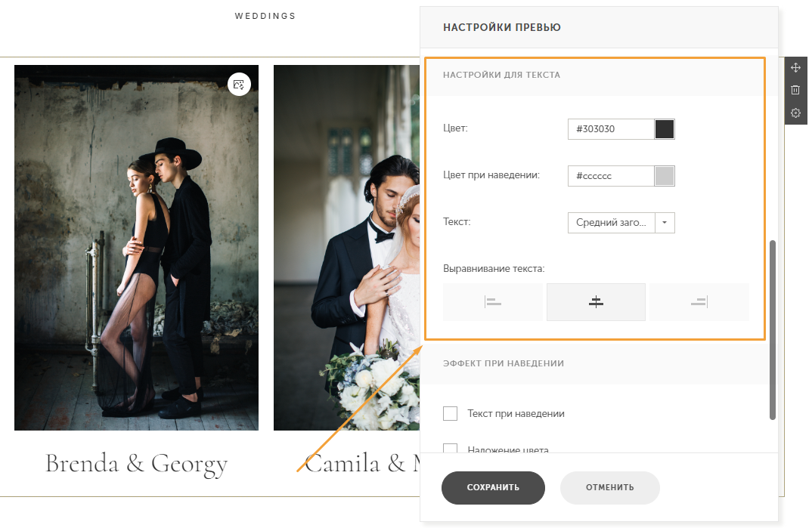Enable the 'Текст при наведении' checkbox
Viewport: 812px width, 528px height.
[x=451, y=413]
